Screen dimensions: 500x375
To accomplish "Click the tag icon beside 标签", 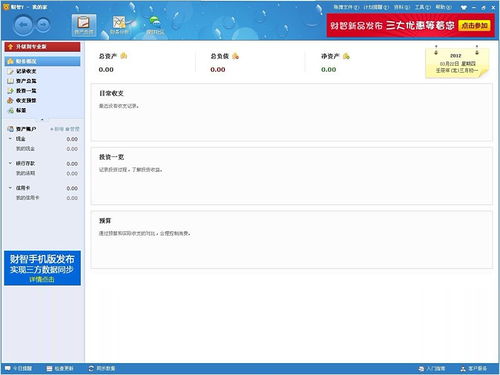I will click(x=10, y=110).
